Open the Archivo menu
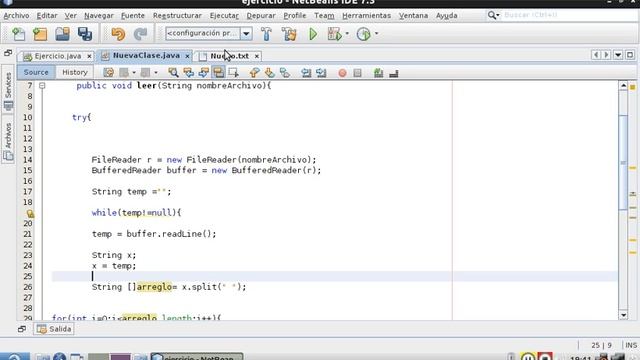 (x=16, y=16)
